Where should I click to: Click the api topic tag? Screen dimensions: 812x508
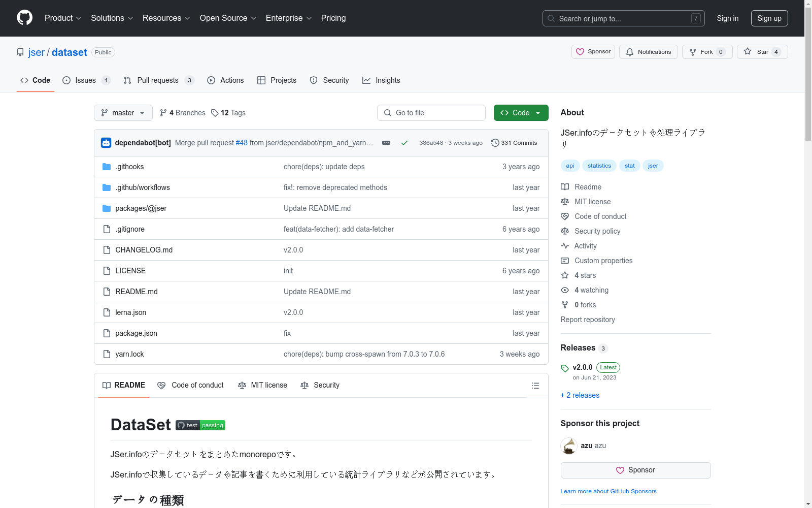click(570, 166)
